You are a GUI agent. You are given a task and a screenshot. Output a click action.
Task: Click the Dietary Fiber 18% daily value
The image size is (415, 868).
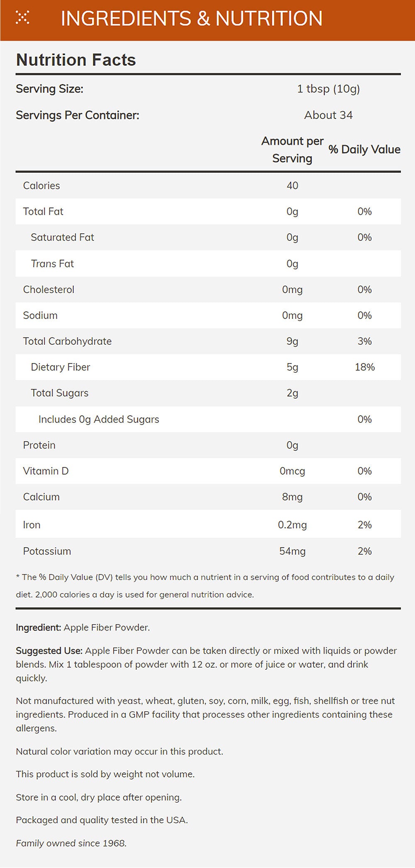pos(364,367)
